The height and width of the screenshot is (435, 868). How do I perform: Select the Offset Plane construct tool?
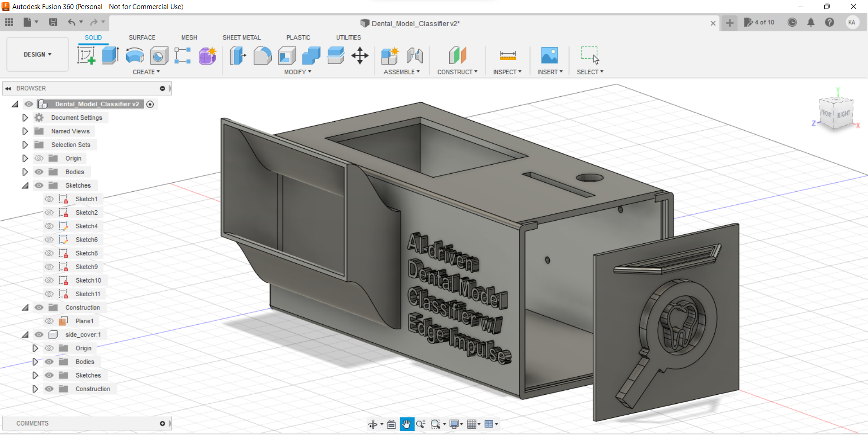coord(458,56)
